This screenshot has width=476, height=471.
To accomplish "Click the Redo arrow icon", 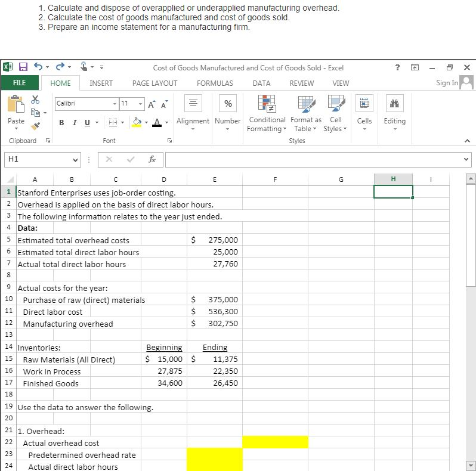I will click(60, 66).
